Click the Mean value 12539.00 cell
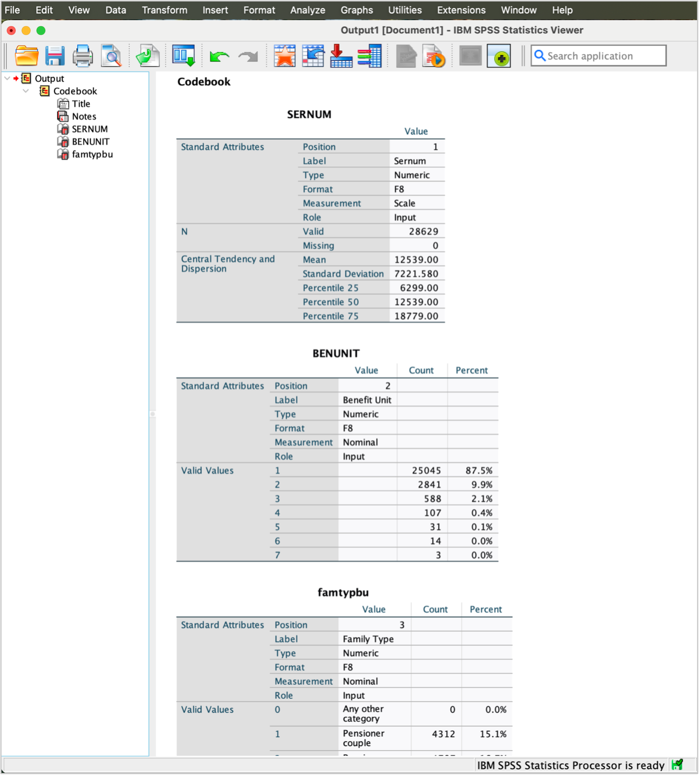 [x=416, y=259]
